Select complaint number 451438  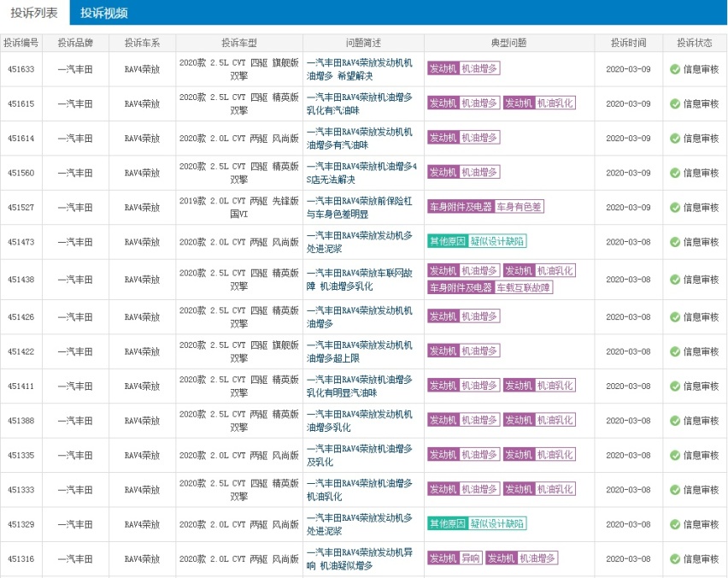[x=21, y=280]
